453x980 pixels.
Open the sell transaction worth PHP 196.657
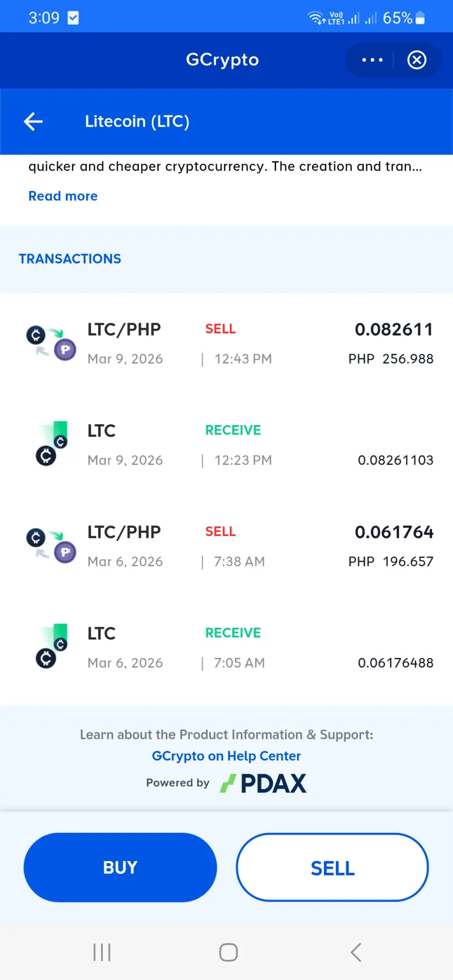(x=226, y=546)
